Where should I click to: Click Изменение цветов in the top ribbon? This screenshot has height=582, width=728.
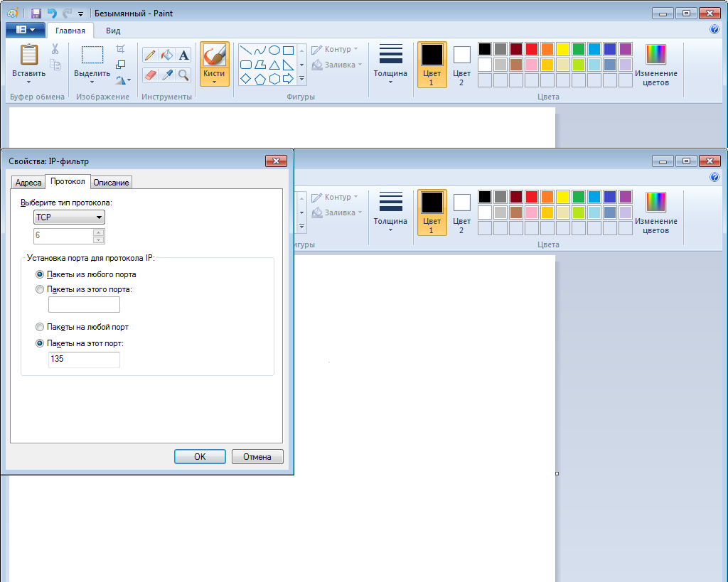655,65
